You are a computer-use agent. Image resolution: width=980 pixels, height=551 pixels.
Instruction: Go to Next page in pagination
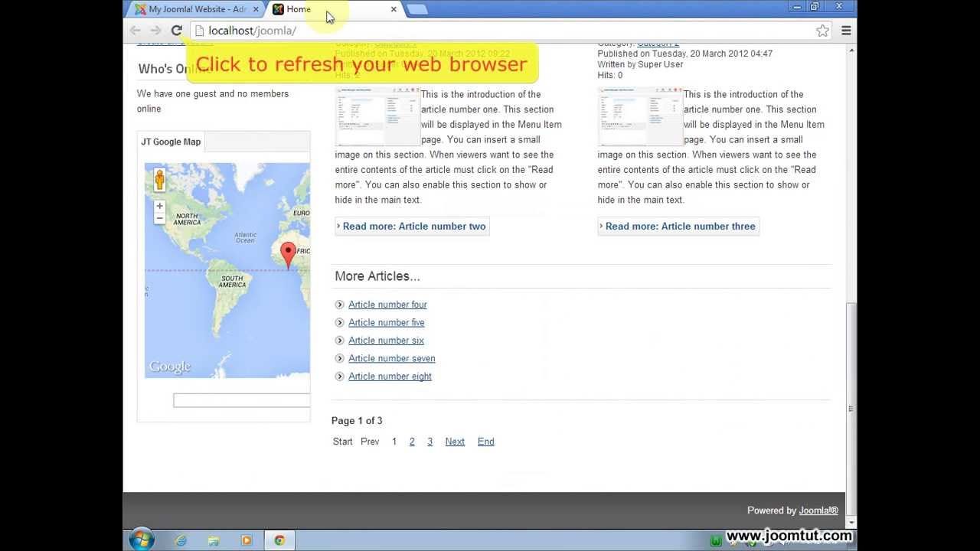[x=455, y=442]
